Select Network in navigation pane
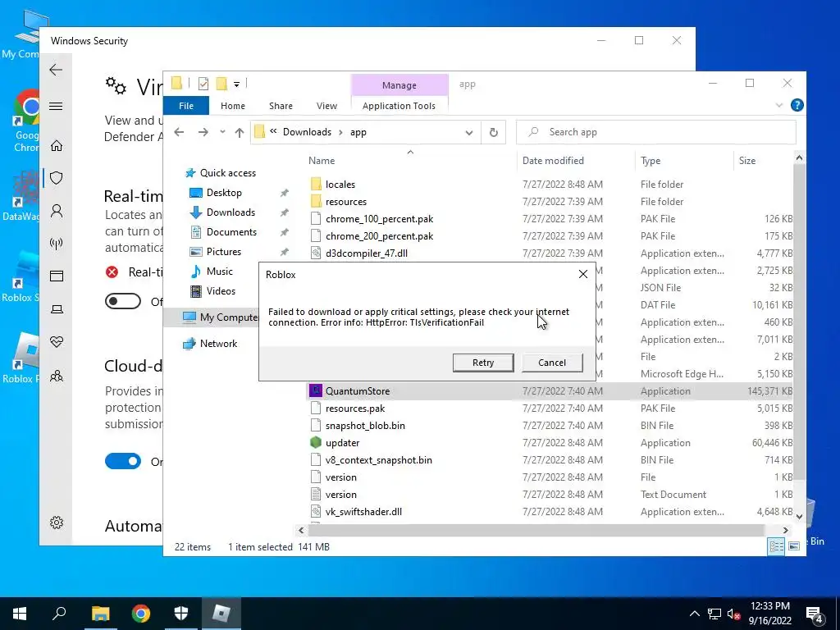840x630 pixels. click(x=218, y=344)
